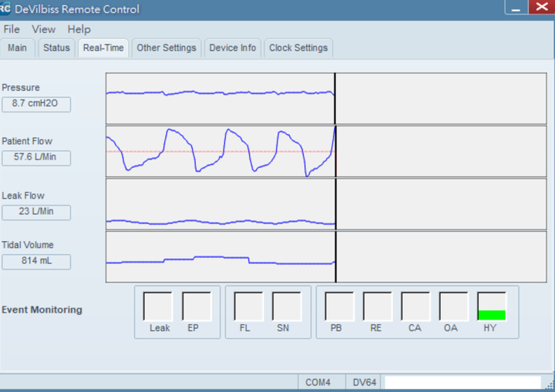Click the PB event indicator box
555x392 pixels.
point(339,307)
